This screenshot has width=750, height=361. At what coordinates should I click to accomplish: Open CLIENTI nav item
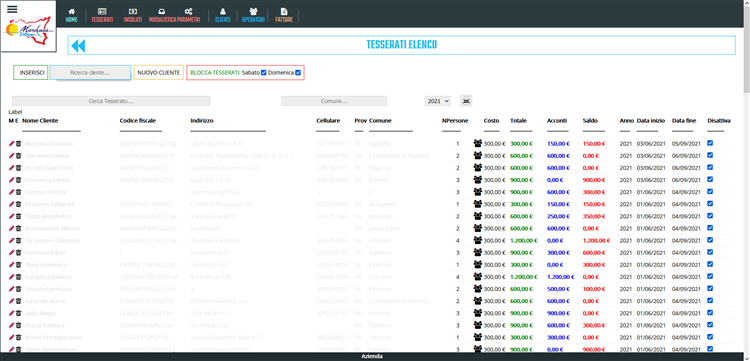click(222, 15)
